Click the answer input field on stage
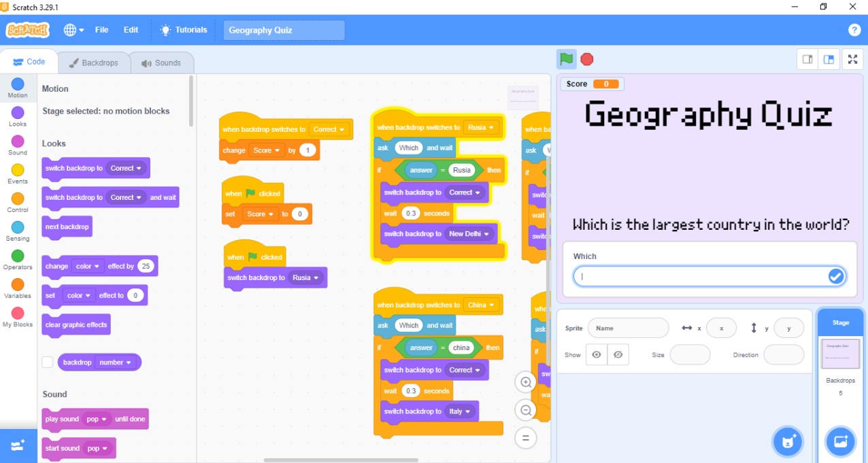868x463 pixels. tap(701, 276)
